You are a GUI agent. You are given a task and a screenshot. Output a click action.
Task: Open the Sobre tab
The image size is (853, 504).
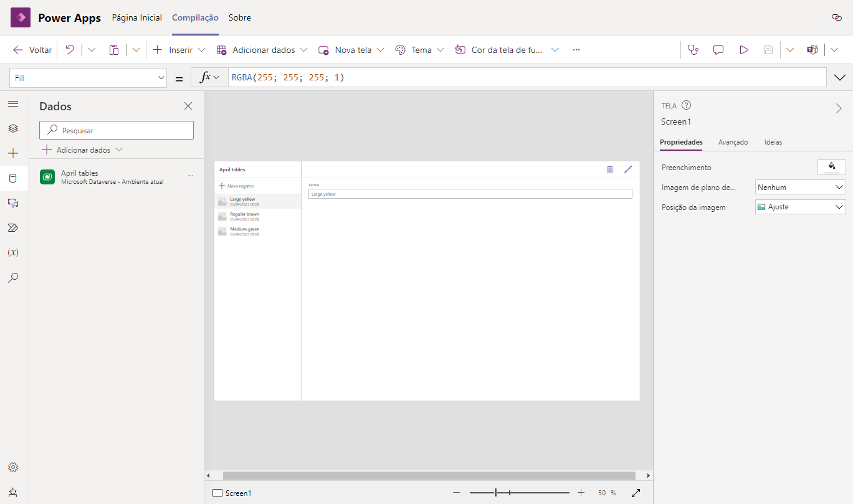pyautogui.click(x=240, y=17)
